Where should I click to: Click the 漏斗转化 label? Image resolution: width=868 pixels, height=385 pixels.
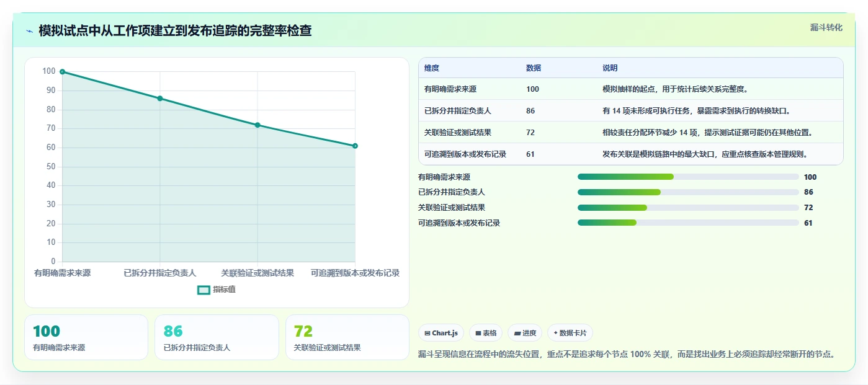[826, 27]
